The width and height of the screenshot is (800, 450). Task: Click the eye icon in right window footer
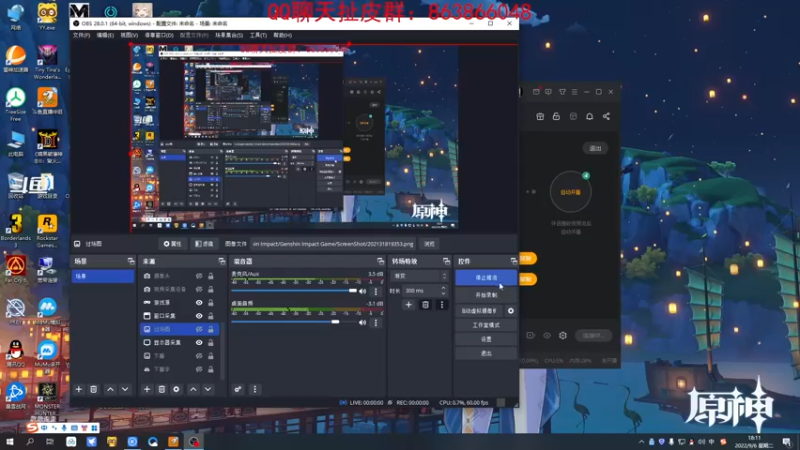547,336
